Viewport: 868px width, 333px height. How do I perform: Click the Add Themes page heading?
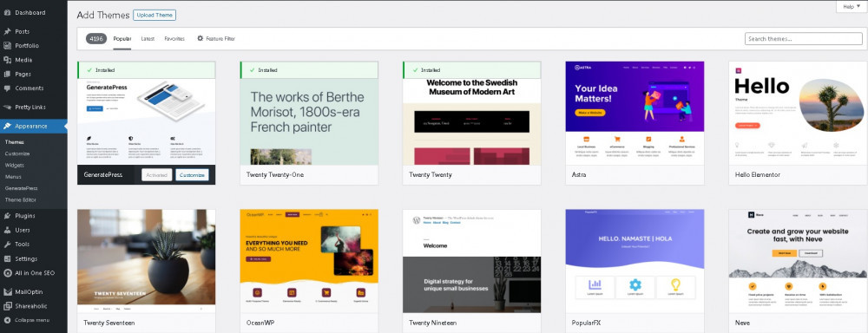click(103, 16)
